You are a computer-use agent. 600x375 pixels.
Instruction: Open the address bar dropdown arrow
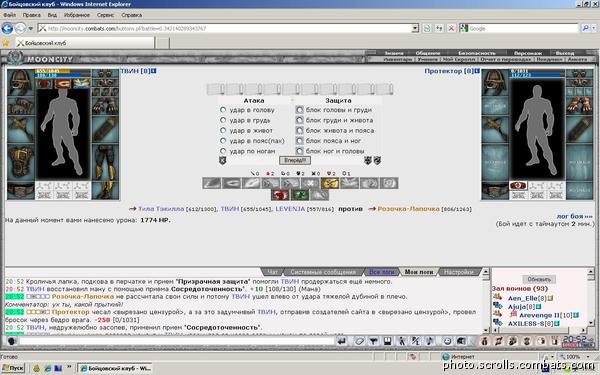click(x=415, y=28)
